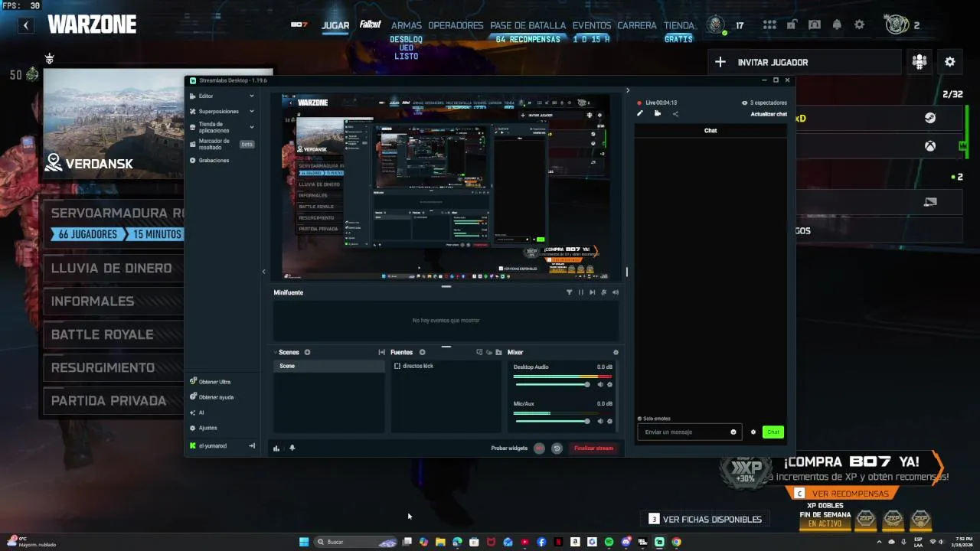Screen dimensions: 980x551
Task: Open the replay buffer button
Action: 557,448
